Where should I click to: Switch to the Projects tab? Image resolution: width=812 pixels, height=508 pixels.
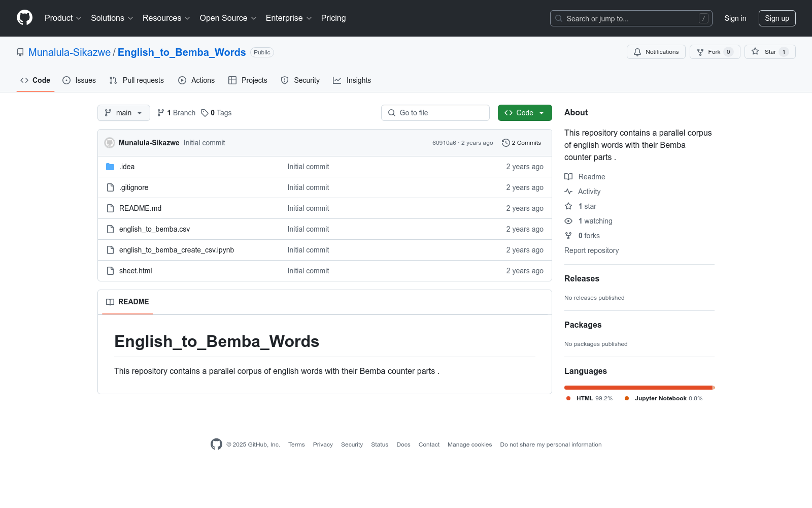coord(248,80)
